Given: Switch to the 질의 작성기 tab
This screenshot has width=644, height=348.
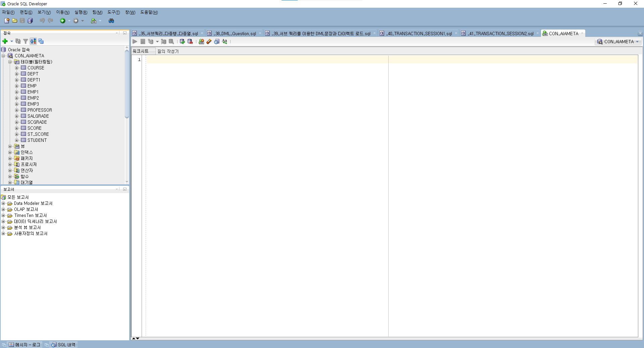Looking at the screenshot, I should point(168,51).
